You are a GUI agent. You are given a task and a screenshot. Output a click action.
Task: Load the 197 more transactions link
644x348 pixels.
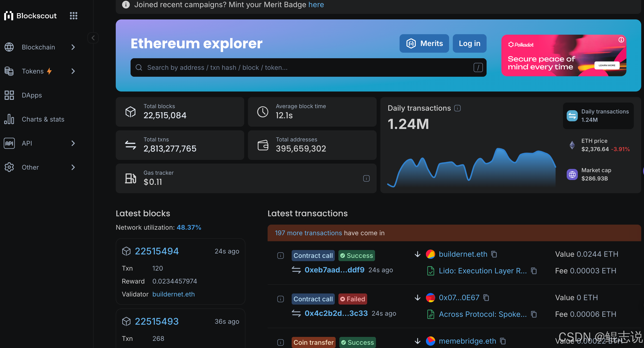(308, 233)
